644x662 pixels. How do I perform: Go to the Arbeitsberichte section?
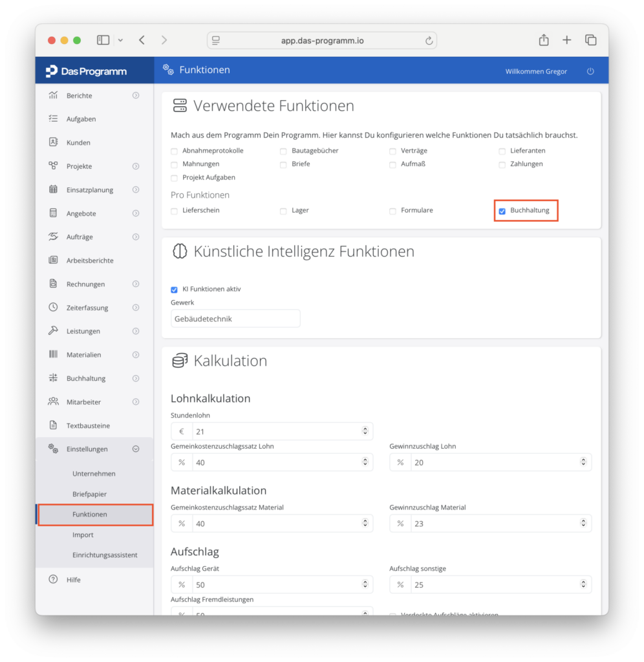(89, 260)
